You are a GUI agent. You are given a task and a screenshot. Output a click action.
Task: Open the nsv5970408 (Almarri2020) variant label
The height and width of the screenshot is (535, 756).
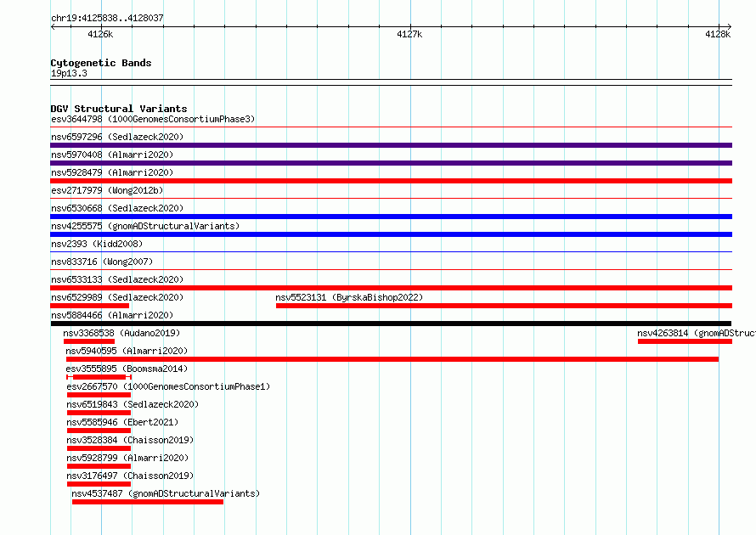tap(112, 155)
